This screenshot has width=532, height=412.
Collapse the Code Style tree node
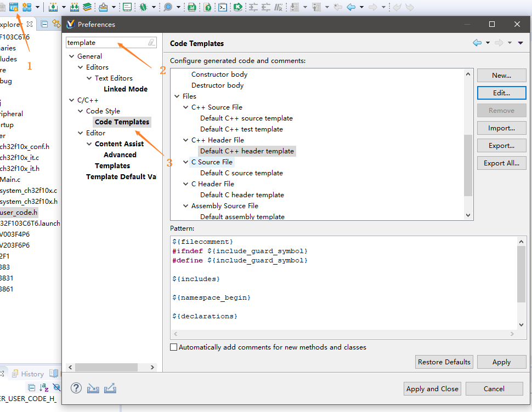pos(81,111)
